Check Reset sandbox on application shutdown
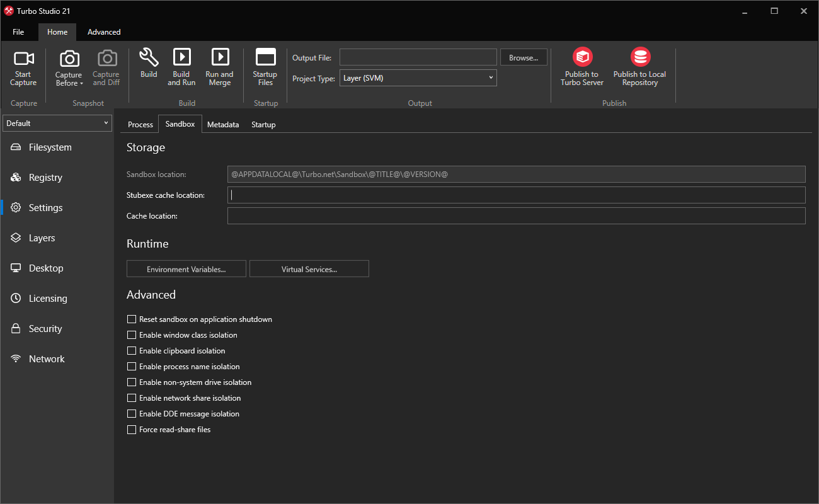 [132, 319]
